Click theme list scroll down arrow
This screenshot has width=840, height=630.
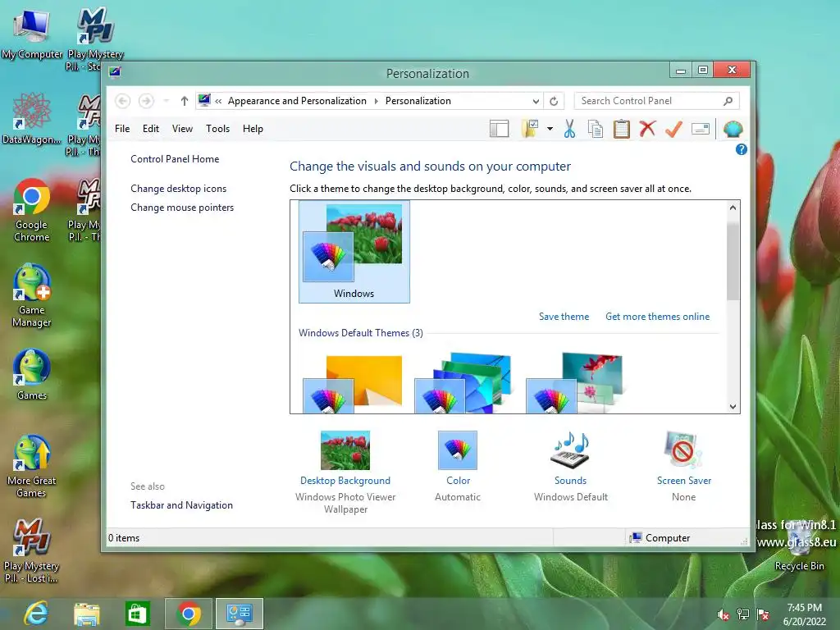point(733,407)
